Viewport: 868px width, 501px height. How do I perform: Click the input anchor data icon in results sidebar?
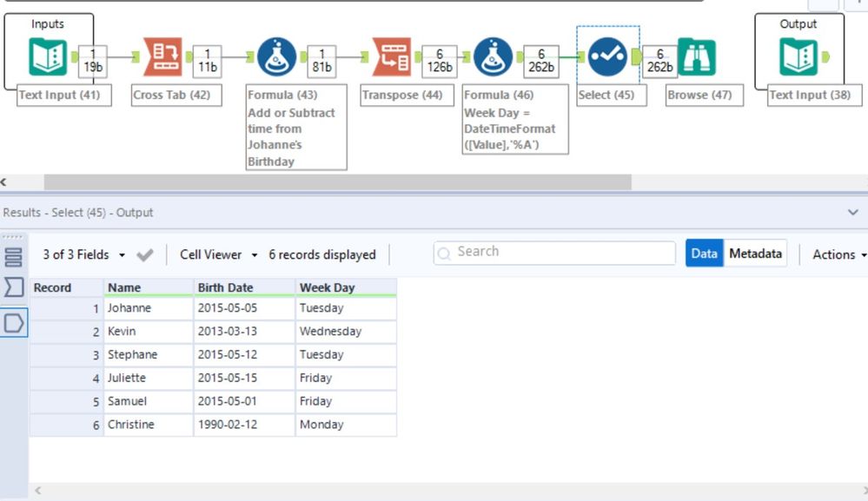13,287
